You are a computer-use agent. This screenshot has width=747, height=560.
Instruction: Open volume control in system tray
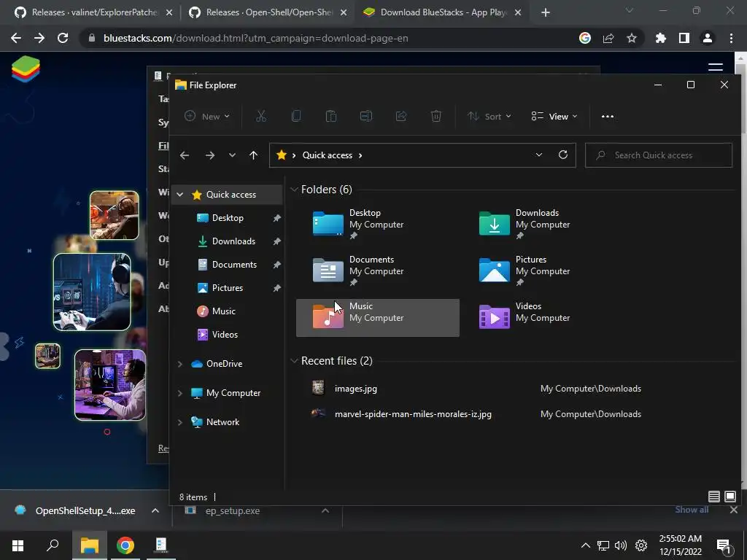click(x=621, y=545)
